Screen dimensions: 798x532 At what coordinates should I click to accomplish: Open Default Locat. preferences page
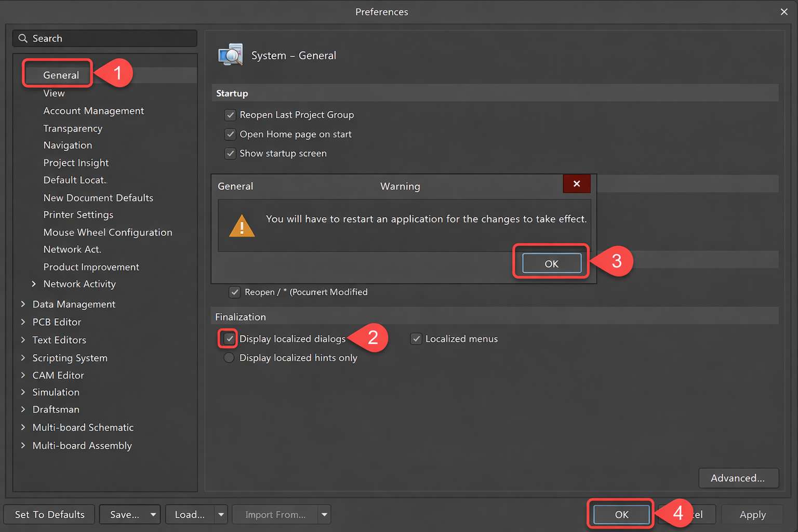point(75,180)
